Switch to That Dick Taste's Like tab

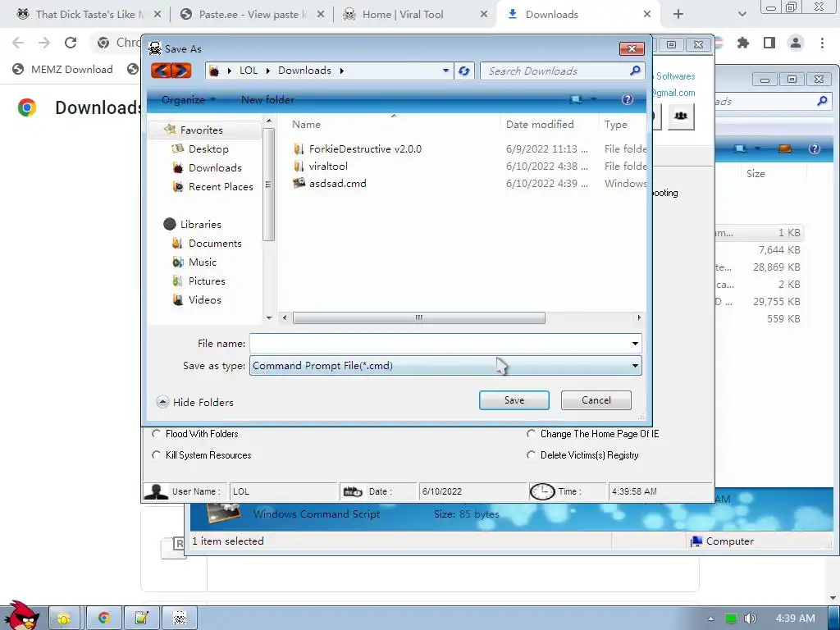click(x=89, y=15)
